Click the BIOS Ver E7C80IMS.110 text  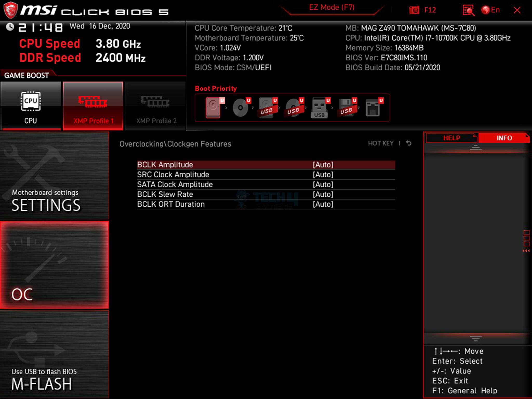tap(386, 58)
